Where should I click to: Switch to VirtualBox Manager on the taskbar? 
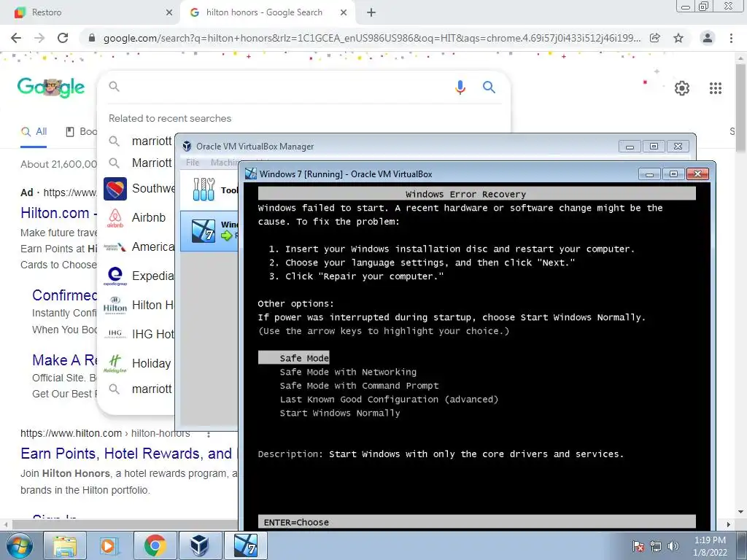pyautogui.click(x=199, y=545)
